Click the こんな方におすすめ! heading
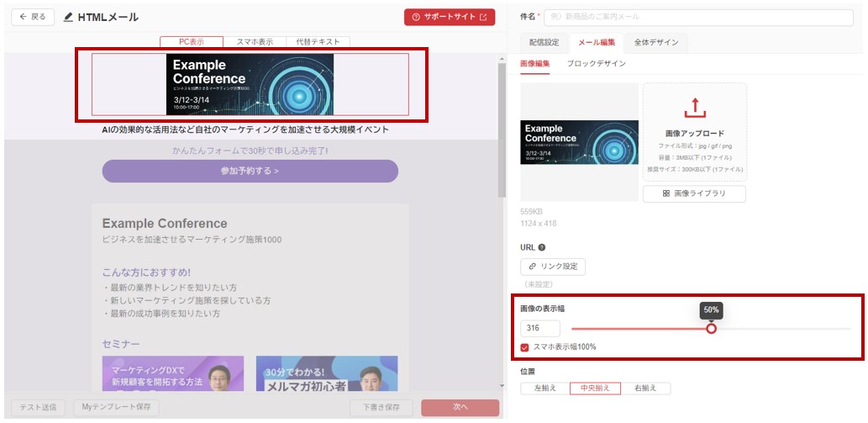 pyautogui.click(x=147, y=272)
